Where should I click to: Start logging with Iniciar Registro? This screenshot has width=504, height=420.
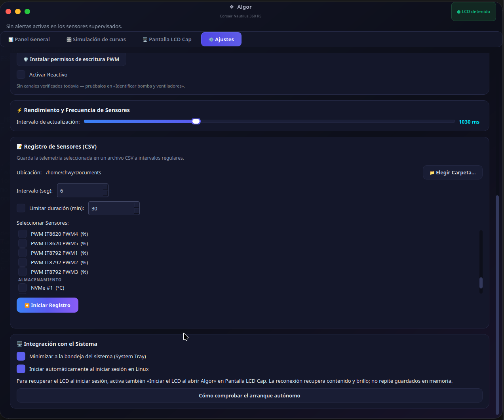(x=48, y=305)
